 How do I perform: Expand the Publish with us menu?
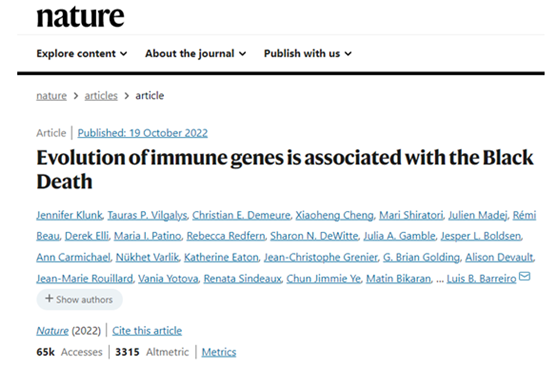click(308, 53)
